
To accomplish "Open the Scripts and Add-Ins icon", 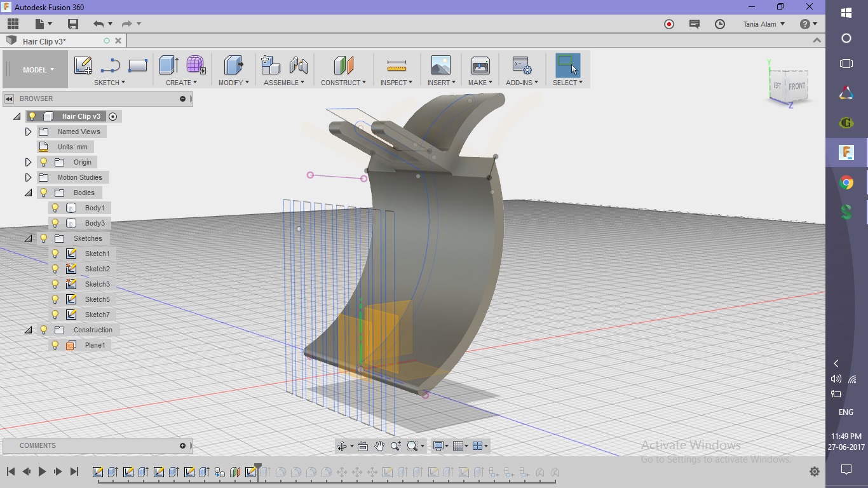I will (x=522, y=65).
